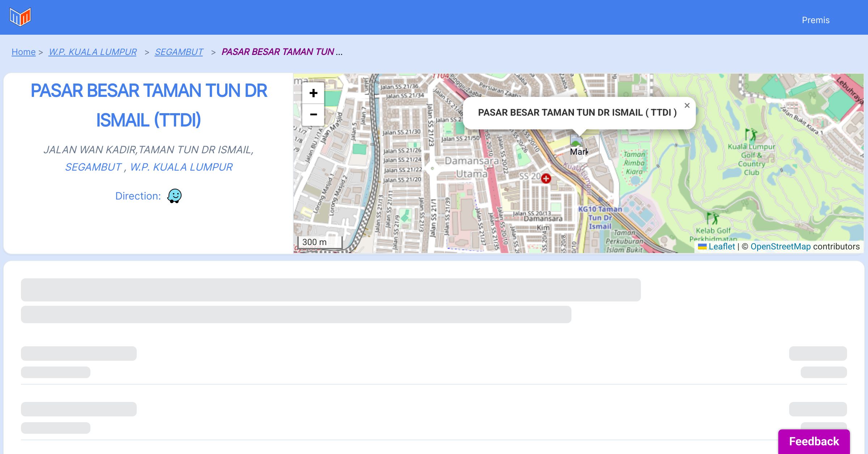Image resolution: width=868 pixels, height=454 pixels.
Task: Click the market map marker
Action: pyautogui.click(x=578, y=144)
